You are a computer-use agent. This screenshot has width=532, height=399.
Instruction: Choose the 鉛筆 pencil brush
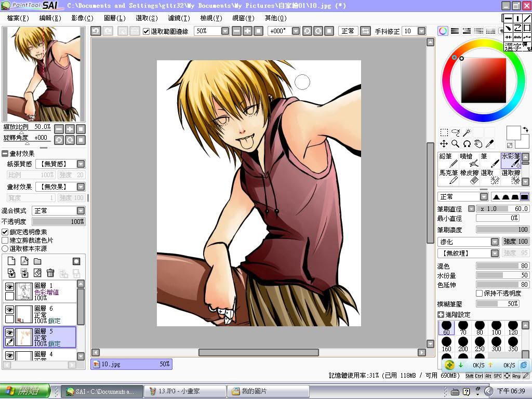(448, 160)
